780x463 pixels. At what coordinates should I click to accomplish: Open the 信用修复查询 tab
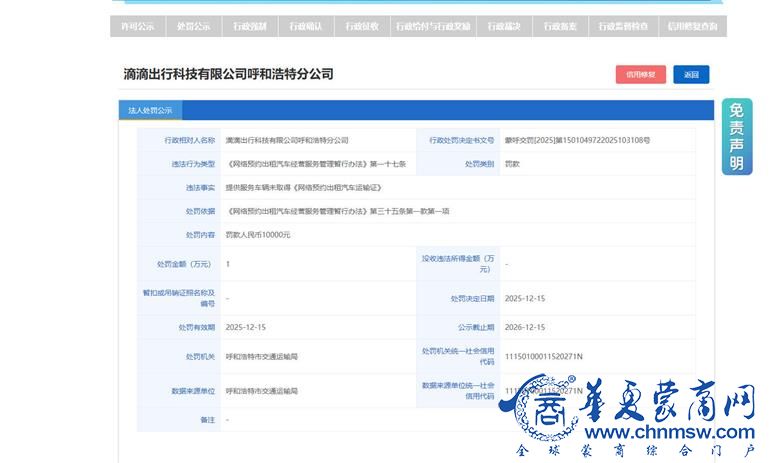pos(692,26)
